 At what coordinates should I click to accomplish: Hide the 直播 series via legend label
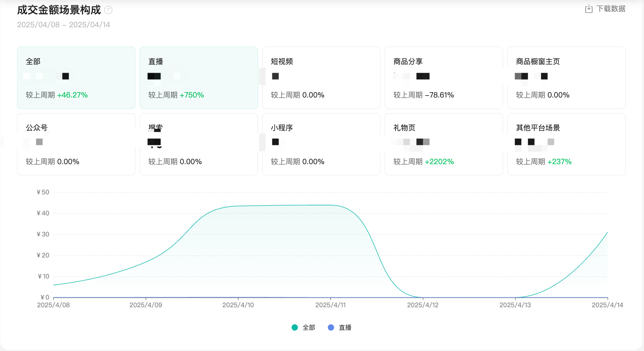pyautogui.click(x=345, y=327)
